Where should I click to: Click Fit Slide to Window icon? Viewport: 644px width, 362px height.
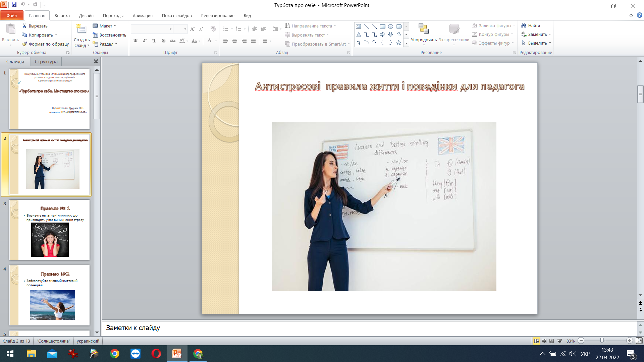coord(639,341)
